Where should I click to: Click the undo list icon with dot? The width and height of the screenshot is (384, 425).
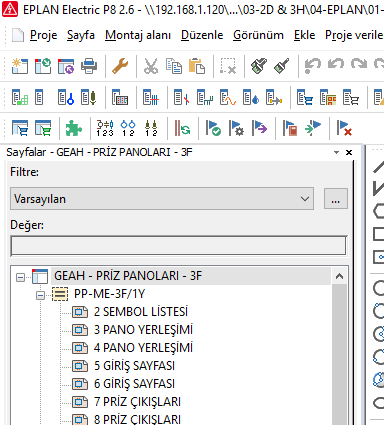pyautogui.click(x=313, y=66)
